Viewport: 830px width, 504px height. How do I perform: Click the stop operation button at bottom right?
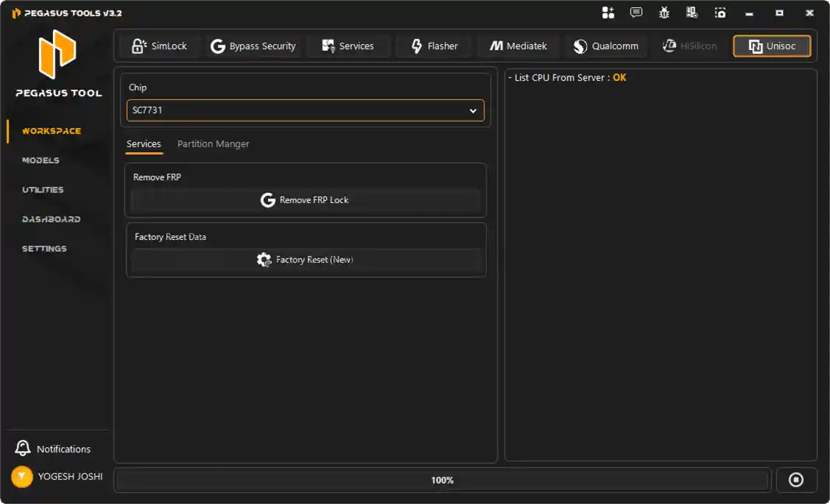coord(796,480)
